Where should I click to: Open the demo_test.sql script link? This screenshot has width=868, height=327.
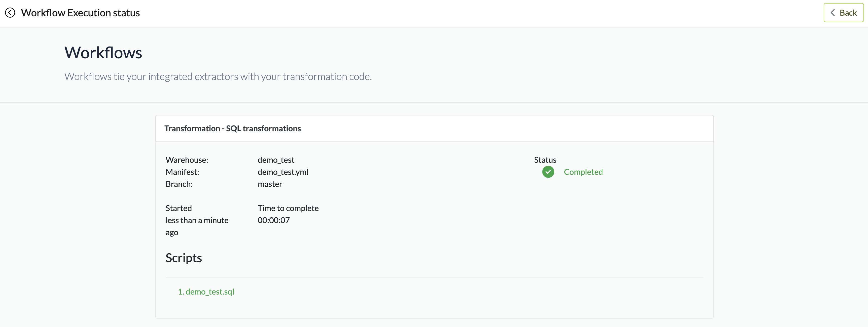[206, 292]
